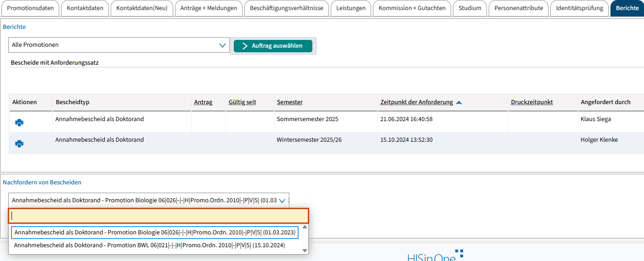Go to Anträge + Meldungen tab

tap(209, 8)
